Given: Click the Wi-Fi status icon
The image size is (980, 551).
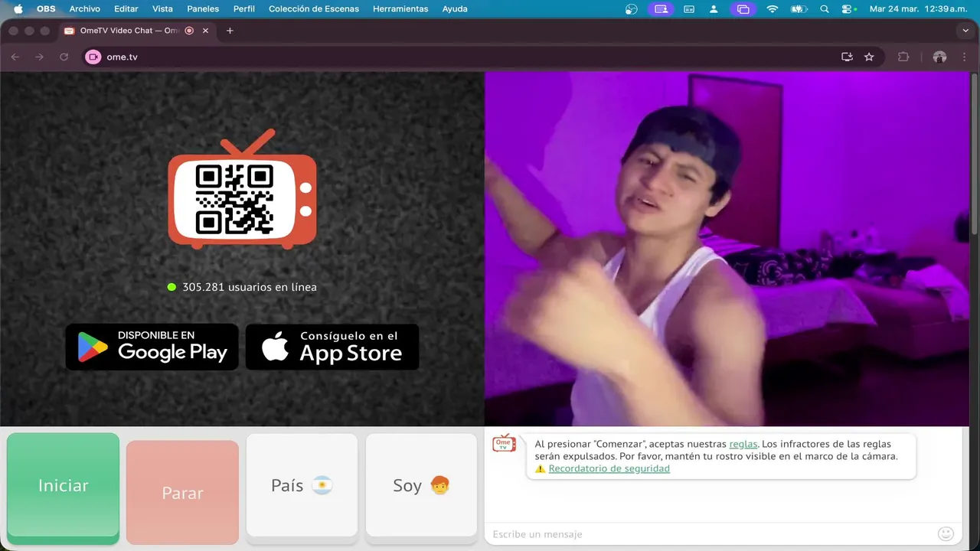Looking at the screenshot, I should (x=772, y=9).
